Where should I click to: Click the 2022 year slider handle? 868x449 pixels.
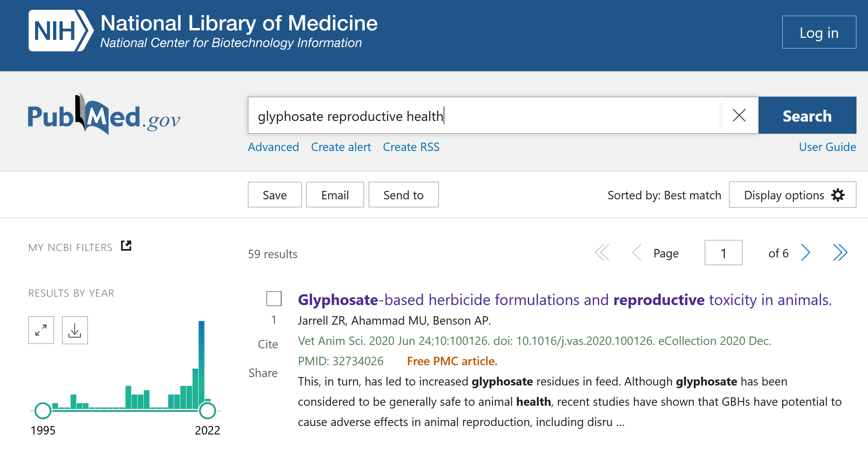[207, 410]
